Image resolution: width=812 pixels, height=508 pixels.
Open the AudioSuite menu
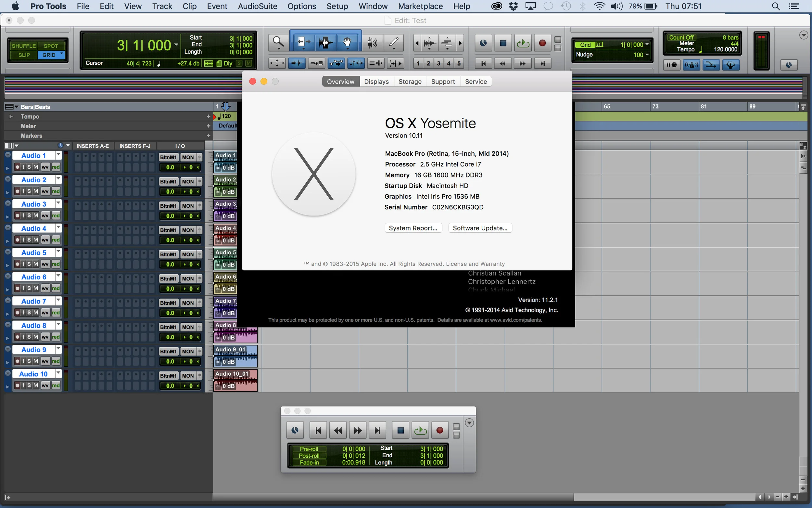point(258,7)
